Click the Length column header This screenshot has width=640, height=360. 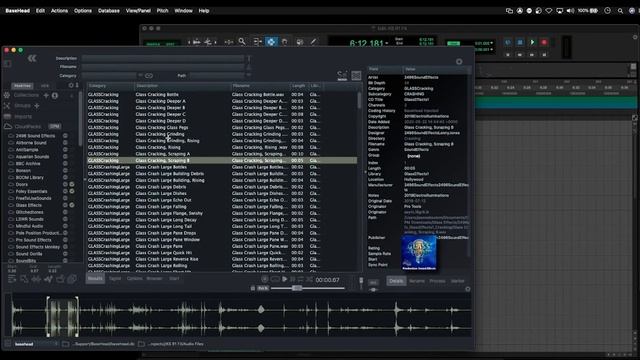pos(299,86)
